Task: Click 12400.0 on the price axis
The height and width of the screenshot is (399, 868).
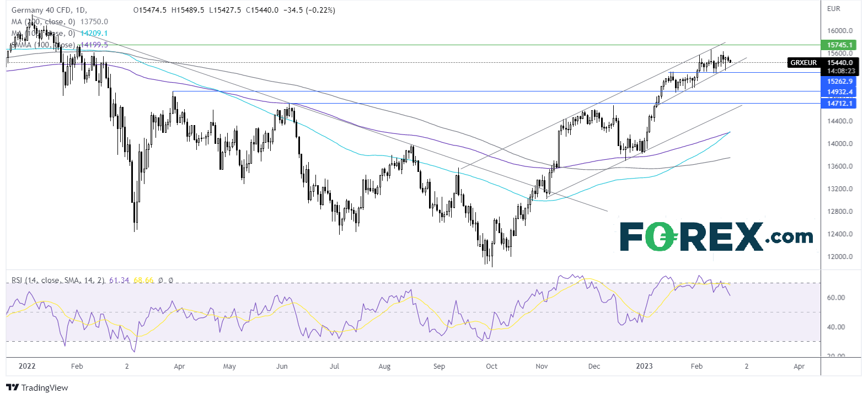Action: [x=840, y=234]
